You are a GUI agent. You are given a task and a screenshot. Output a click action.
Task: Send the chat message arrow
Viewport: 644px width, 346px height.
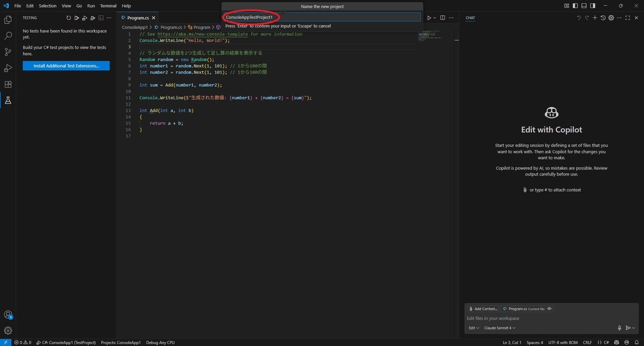click(628, 328)
